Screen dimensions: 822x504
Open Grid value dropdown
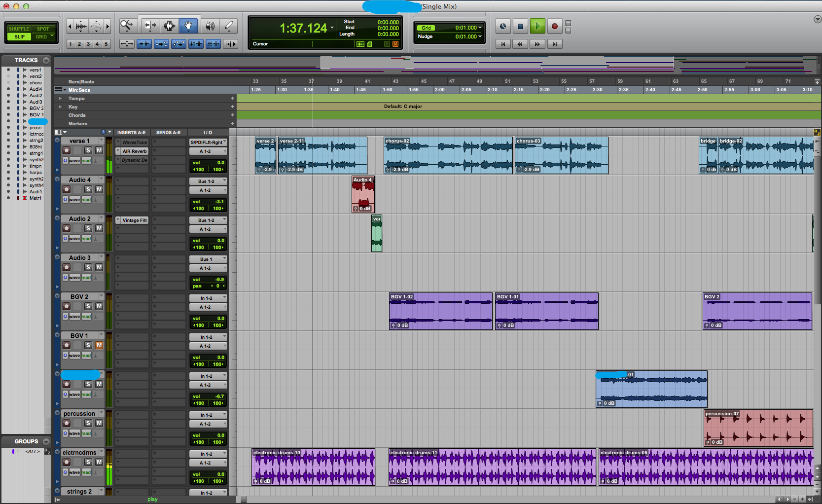point(480,28)
